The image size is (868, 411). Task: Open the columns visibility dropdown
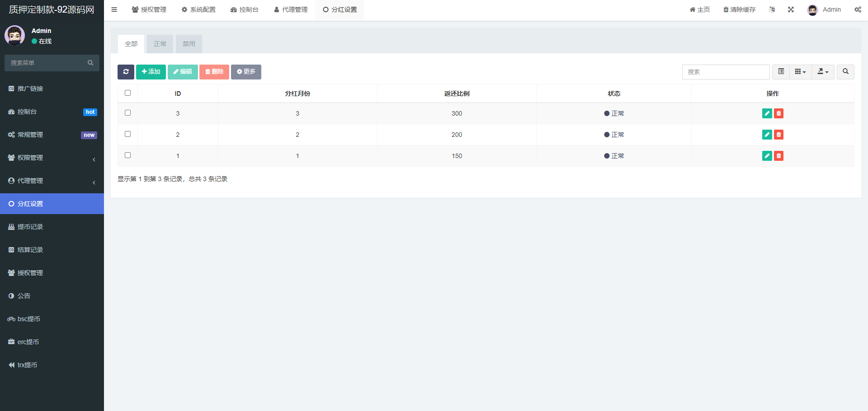coord(800,72)
